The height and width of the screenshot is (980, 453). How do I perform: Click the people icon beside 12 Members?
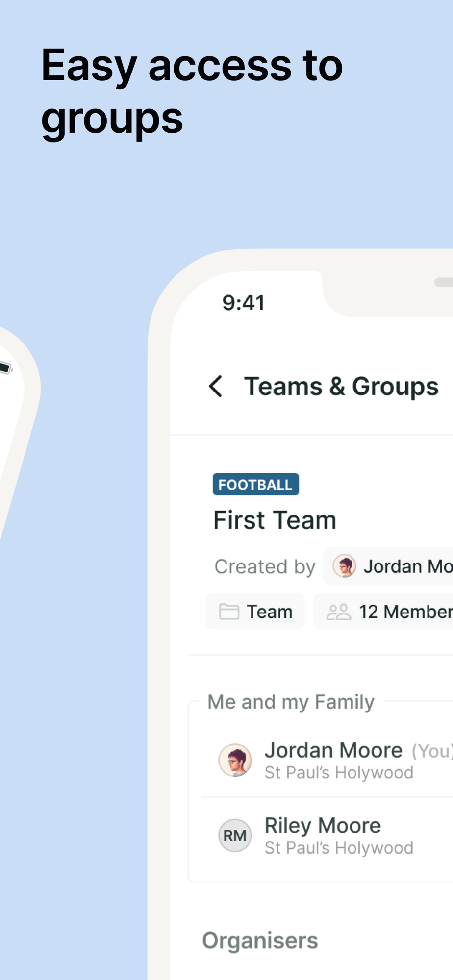coord(338,612)
